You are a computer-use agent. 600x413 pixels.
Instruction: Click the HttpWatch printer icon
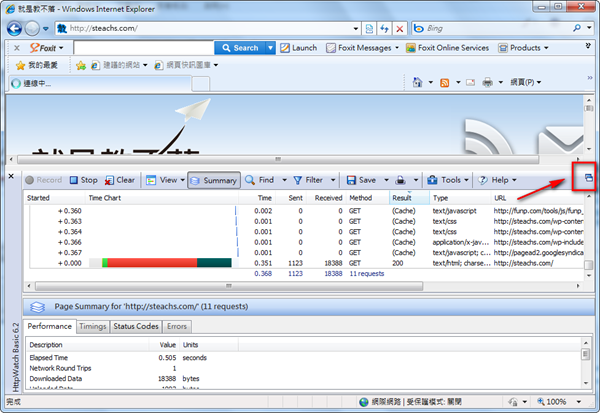coord(400,180)
